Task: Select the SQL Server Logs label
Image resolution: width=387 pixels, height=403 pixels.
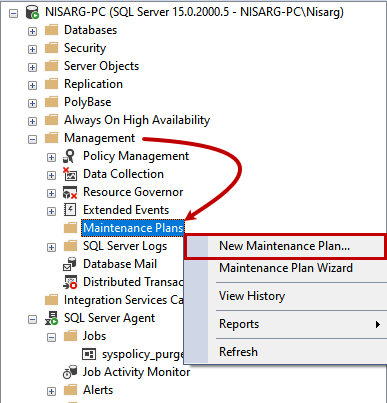Action: (125, 246)
